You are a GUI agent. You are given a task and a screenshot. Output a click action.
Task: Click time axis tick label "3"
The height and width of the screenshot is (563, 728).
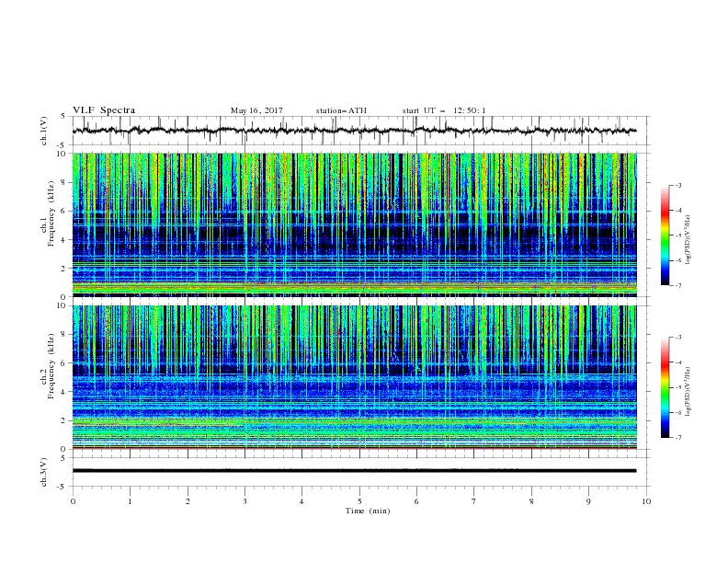coord(245,501)
